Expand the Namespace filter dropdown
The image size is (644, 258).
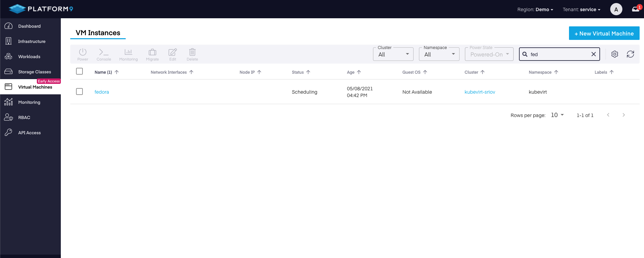click(439, 54)
